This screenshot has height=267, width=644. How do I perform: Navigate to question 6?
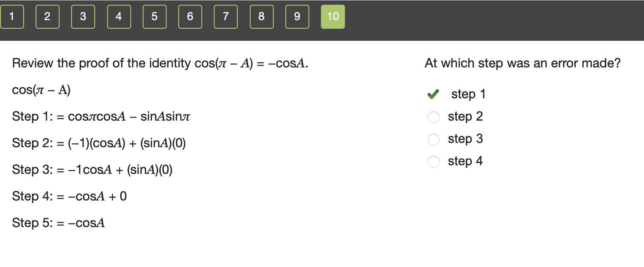coord(190,17)
